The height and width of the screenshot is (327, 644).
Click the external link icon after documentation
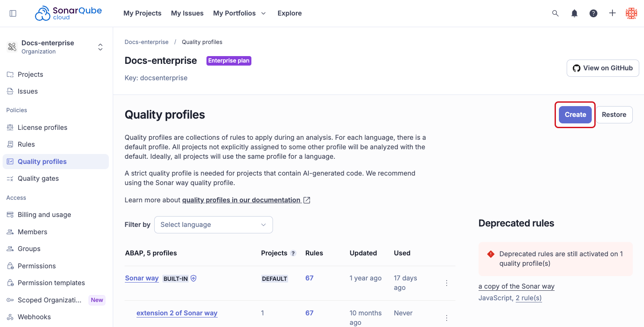tap(307, 200)
